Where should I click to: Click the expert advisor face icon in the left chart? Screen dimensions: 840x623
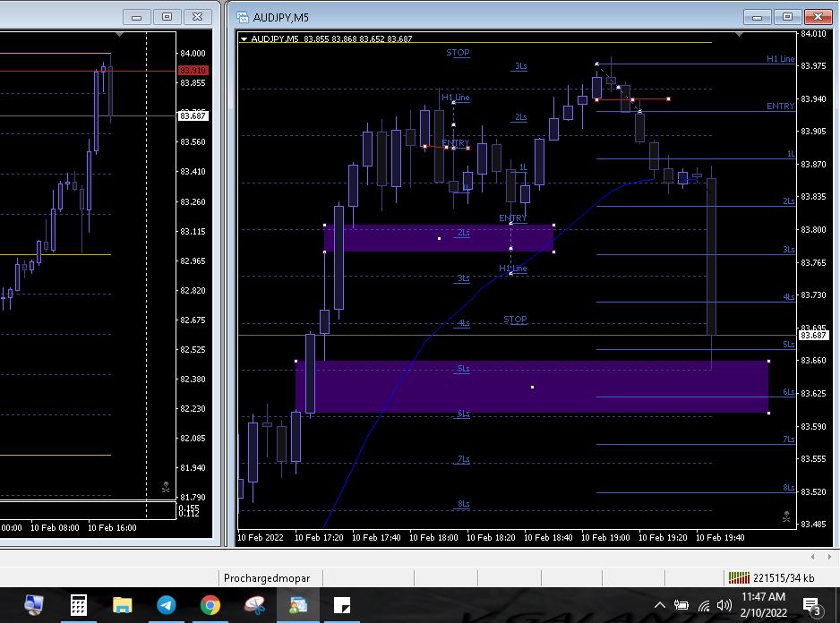166,487
